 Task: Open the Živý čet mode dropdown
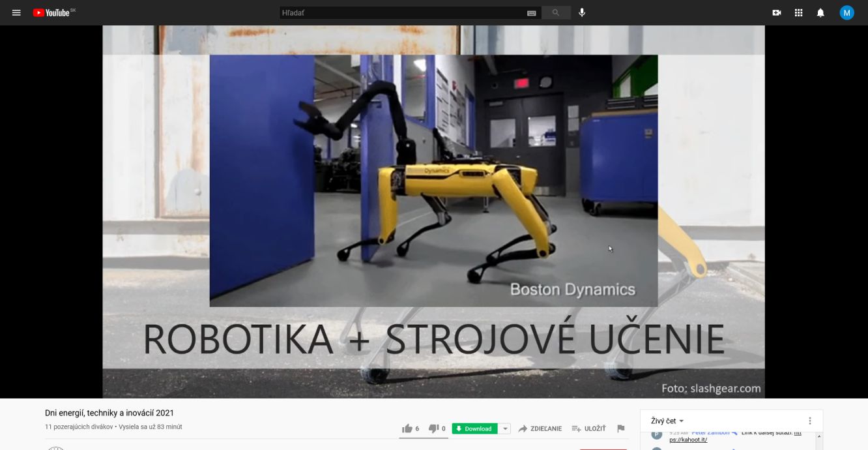tap(667, 421)
